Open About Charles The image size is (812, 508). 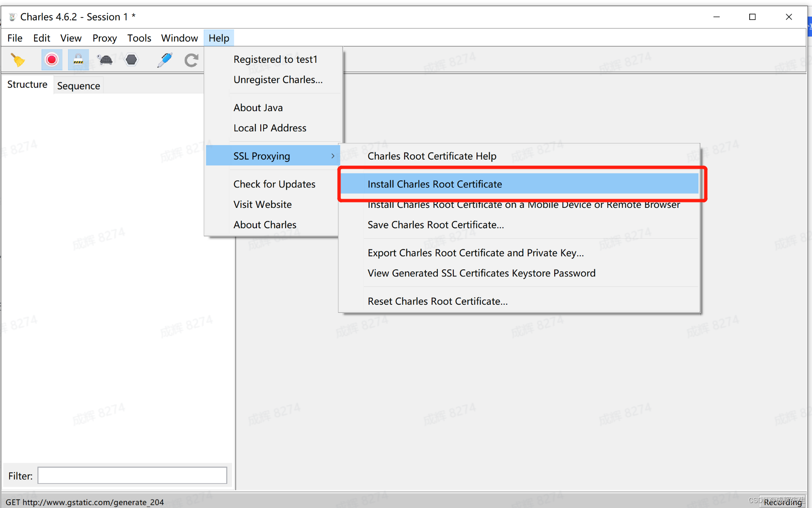tap(273, 225)
